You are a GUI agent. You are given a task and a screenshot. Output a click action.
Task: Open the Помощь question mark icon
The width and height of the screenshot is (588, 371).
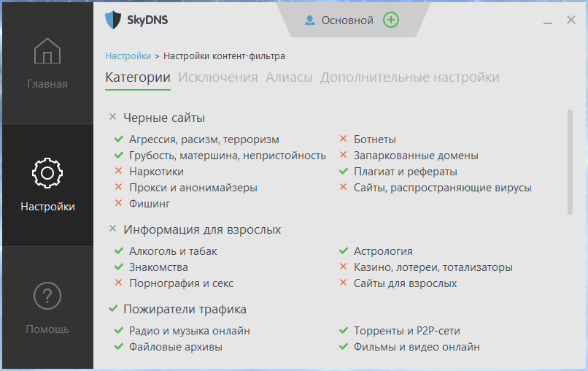47,296
